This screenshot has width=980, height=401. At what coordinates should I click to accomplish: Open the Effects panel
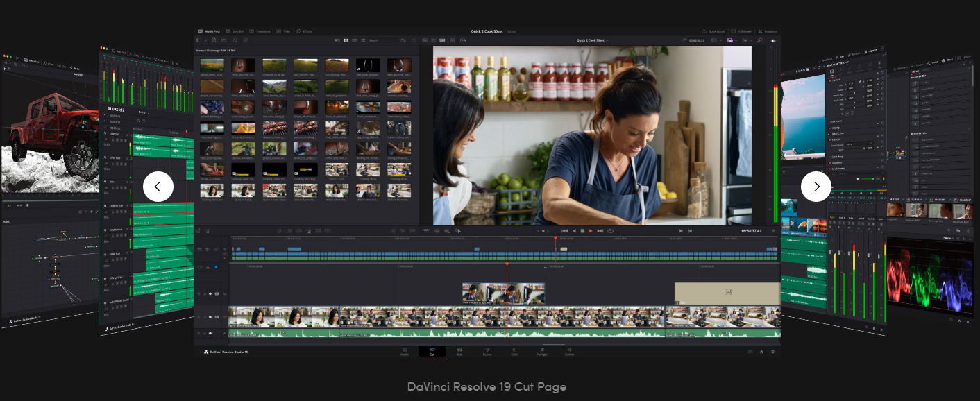(304, 31)
